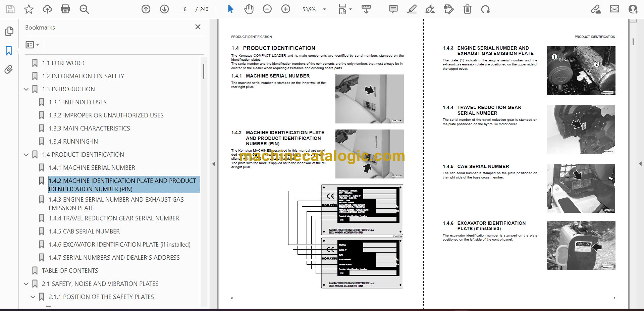Open 1.3.2 IMPROPER OR UNAUTHORIZED USES

point(106,115)
